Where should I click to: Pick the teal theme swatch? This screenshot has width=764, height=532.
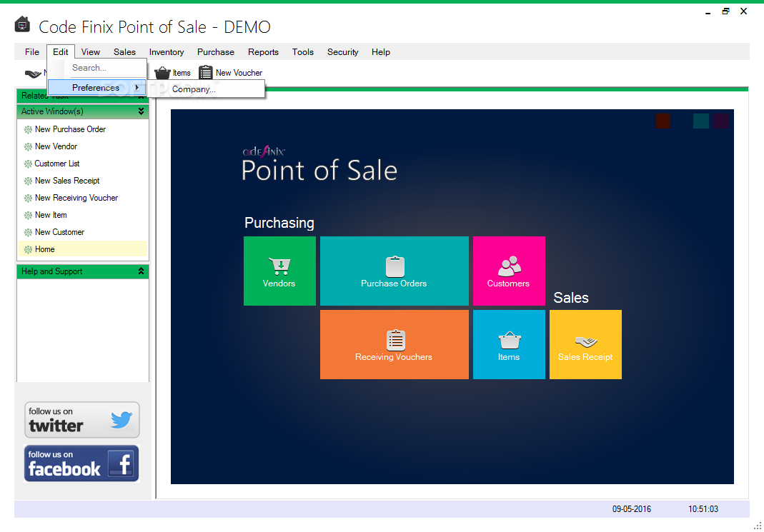pos(701,121)
